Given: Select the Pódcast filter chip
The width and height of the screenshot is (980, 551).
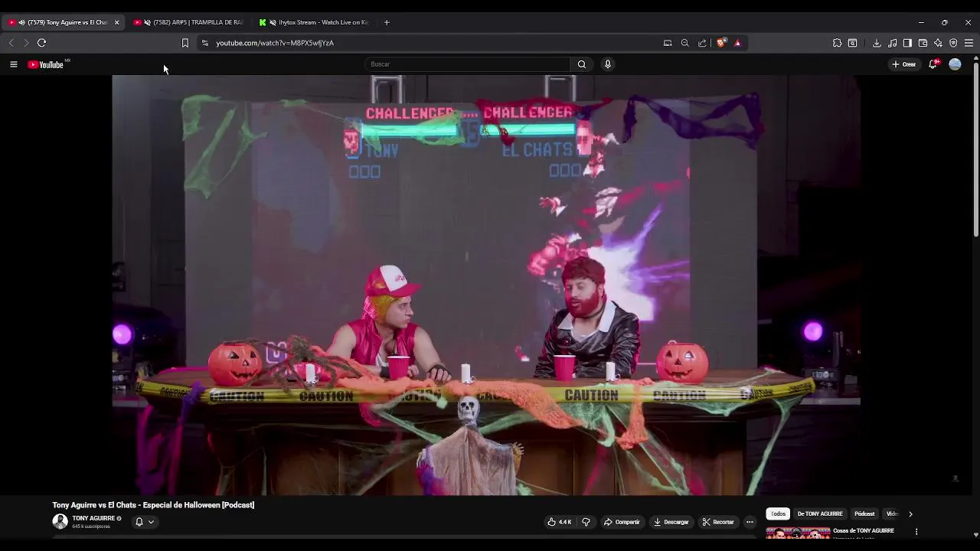Looking at the screenshot, I should [864, 514].
